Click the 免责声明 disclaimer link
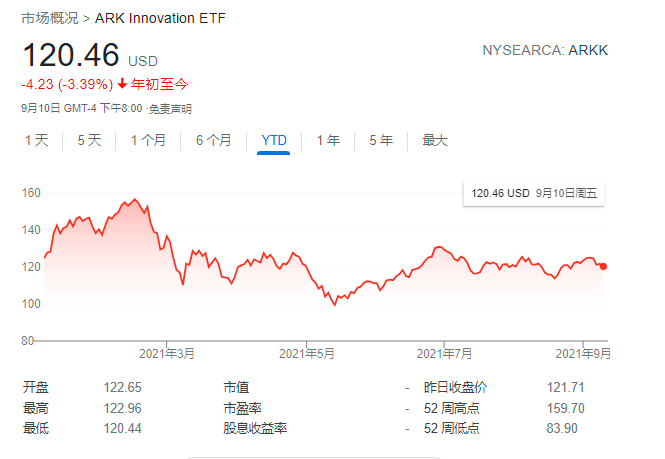 170,108
